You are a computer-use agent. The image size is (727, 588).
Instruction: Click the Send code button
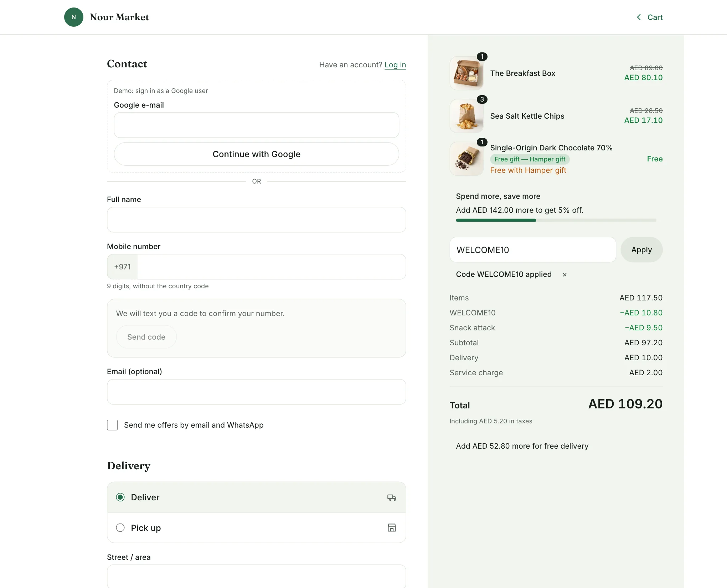tap(146, 337)
